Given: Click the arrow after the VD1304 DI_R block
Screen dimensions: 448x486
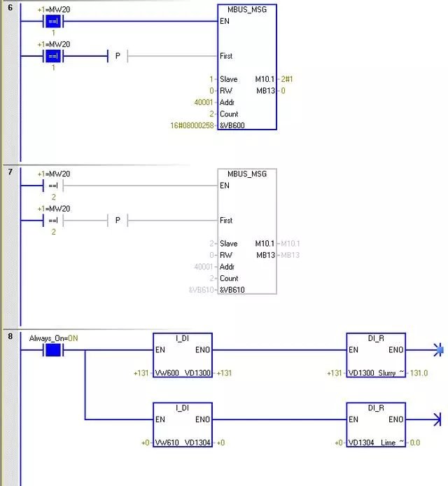Looking at the screenshot, I should click(438, 419).
